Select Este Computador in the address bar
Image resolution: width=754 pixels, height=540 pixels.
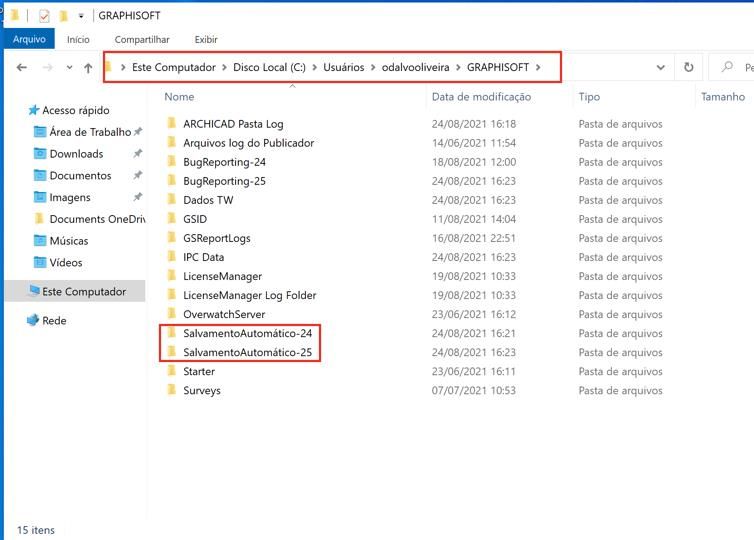174,67
